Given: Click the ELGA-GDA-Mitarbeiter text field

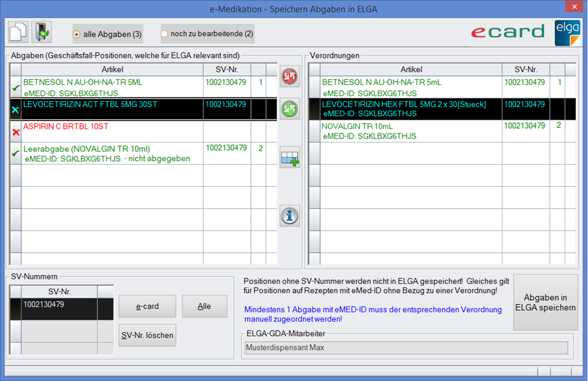Looking at the screenshot, I should [x=405, y=348].
